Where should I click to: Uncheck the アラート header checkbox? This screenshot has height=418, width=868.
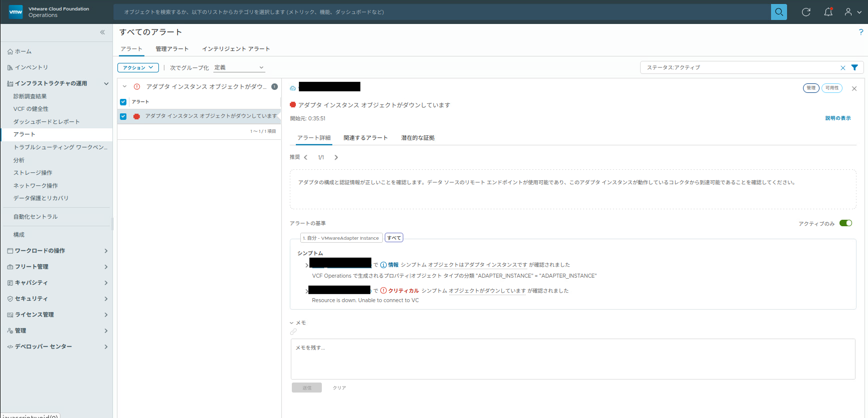tap(123, 102)
